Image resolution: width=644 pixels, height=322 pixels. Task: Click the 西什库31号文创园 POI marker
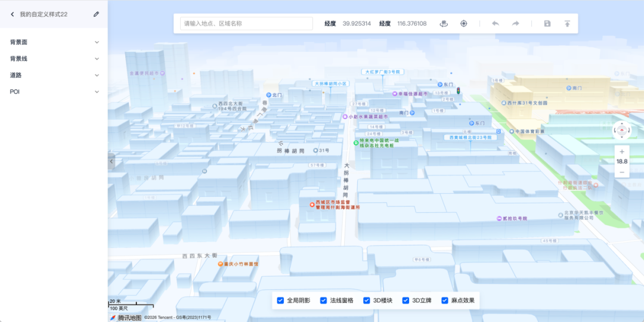(x=504, y=103)
